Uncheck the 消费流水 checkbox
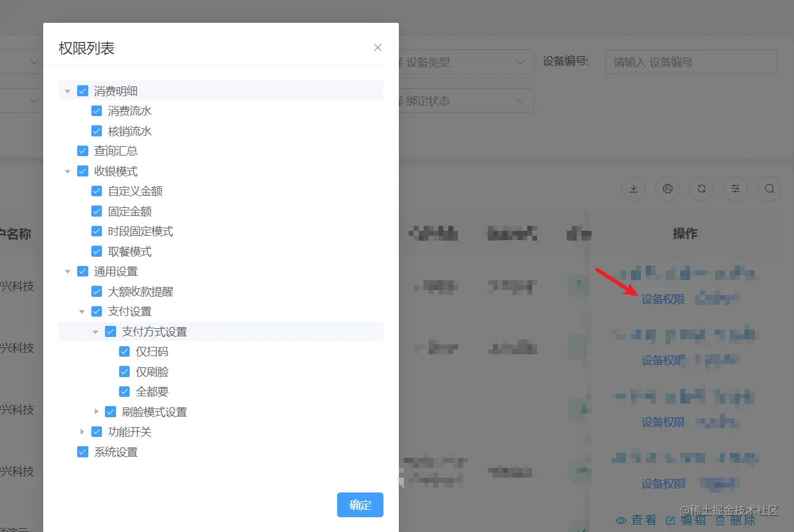Viewport: 794px width, 532px height. click(x=96, y=111)
